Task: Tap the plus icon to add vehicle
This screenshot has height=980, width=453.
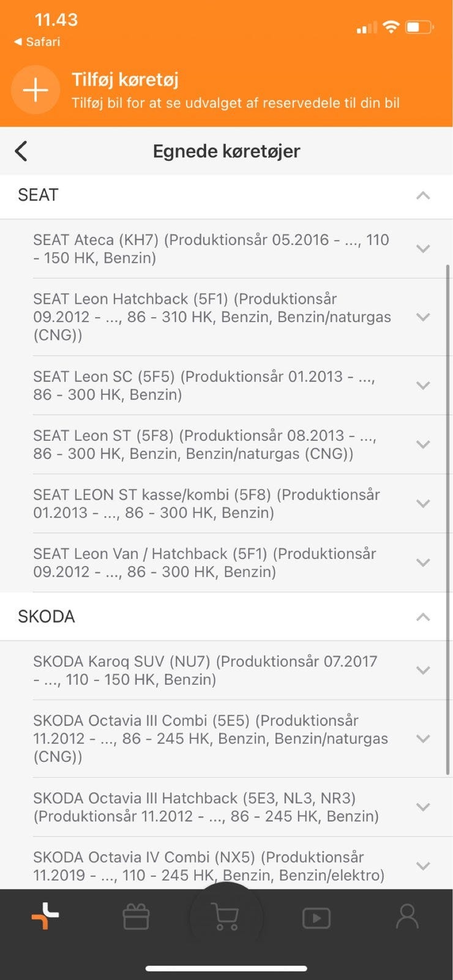Action: [x=36, y=90]
